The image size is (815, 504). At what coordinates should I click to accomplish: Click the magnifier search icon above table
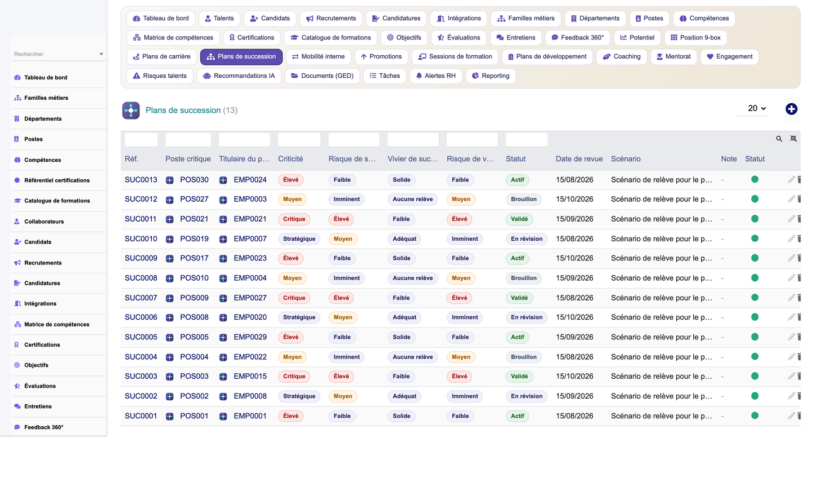pos(779,139)
